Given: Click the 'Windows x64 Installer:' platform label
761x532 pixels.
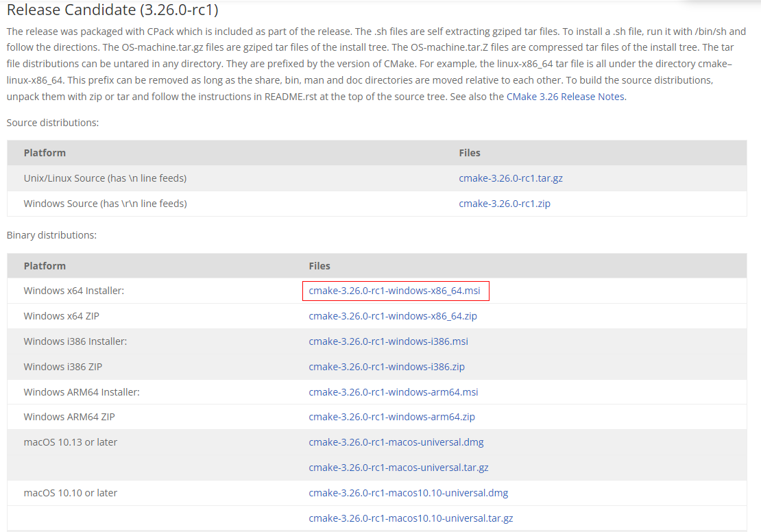Looking at the screenshot, I should click(73, 291).
